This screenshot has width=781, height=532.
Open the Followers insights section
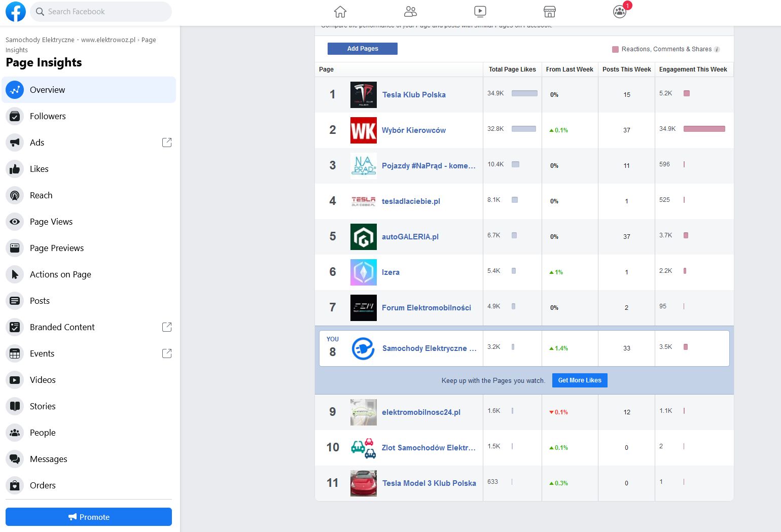click(x=89, y=116)
